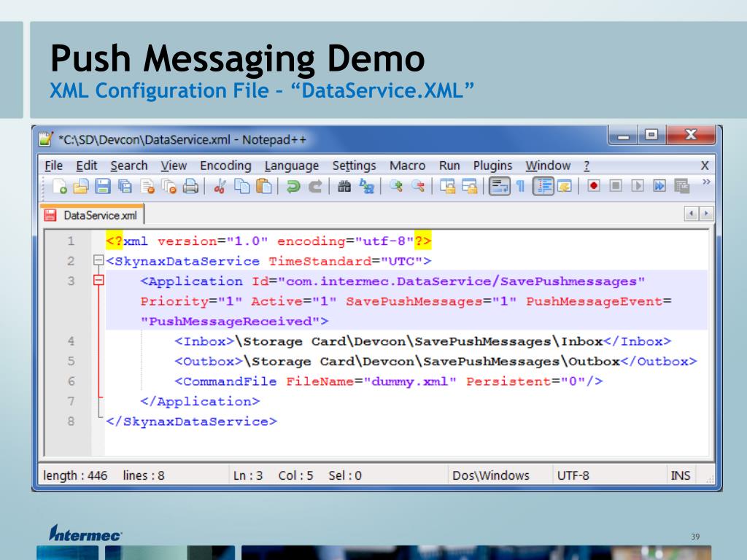Toggle Show All Characters pilcrow icon
The height and width of the screenshot is (560, 747).
point(521,186)
